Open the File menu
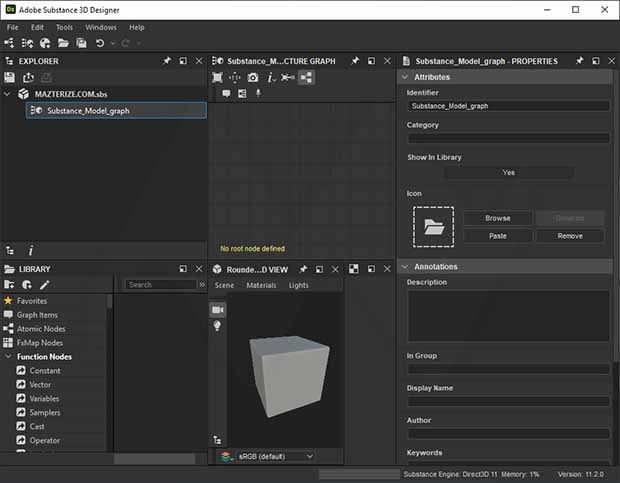 [x=13, y=27]
